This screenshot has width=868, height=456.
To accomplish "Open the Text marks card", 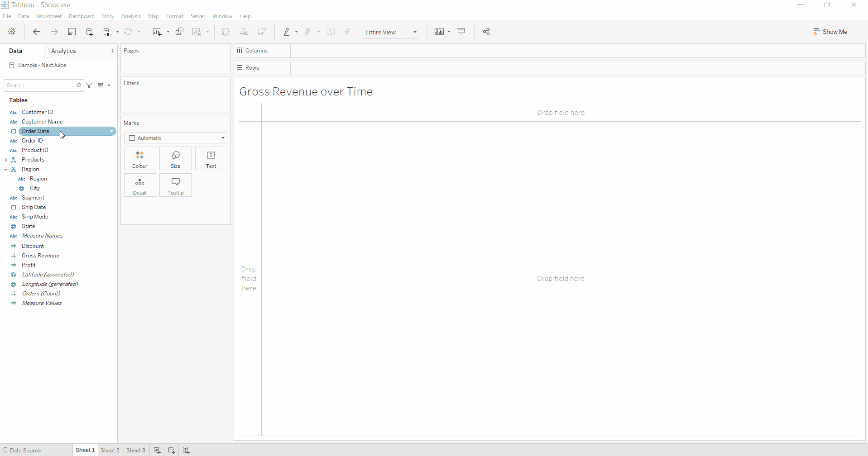I will pyautogui.click(x=211, y=159).
